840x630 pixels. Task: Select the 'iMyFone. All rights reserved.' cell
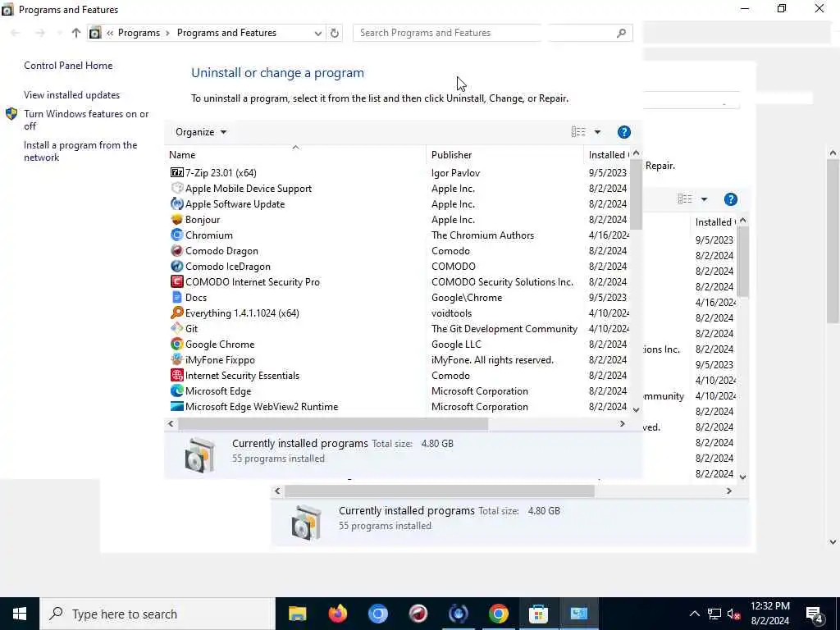[492, 359]
